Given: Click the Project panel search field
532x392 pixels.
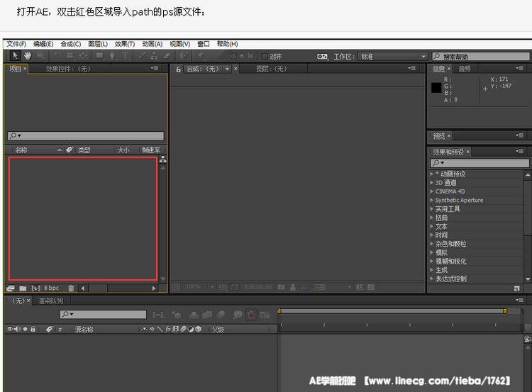Looking at the screenshot, I should 86,135.
